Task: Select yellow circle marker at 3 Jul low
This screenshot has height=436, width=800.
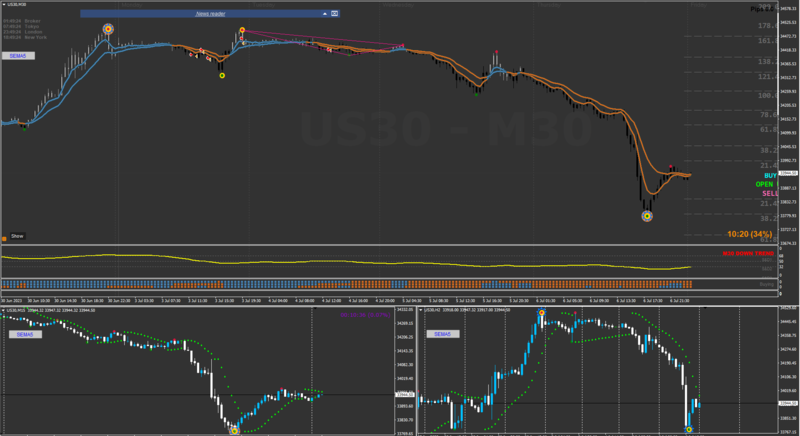Action: coord(222,75)
